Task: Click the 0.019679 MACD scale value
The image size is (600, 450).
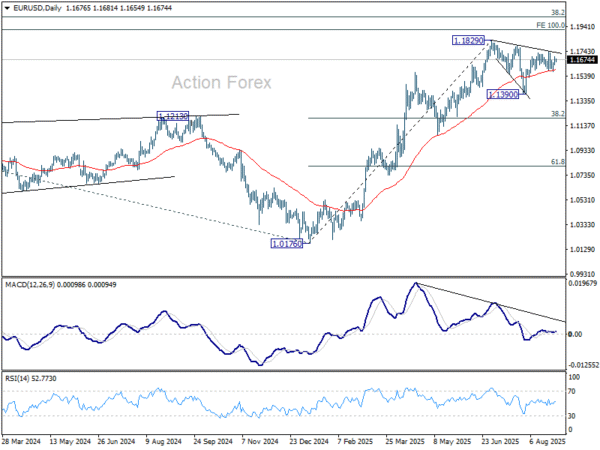Action: (583, 283)
